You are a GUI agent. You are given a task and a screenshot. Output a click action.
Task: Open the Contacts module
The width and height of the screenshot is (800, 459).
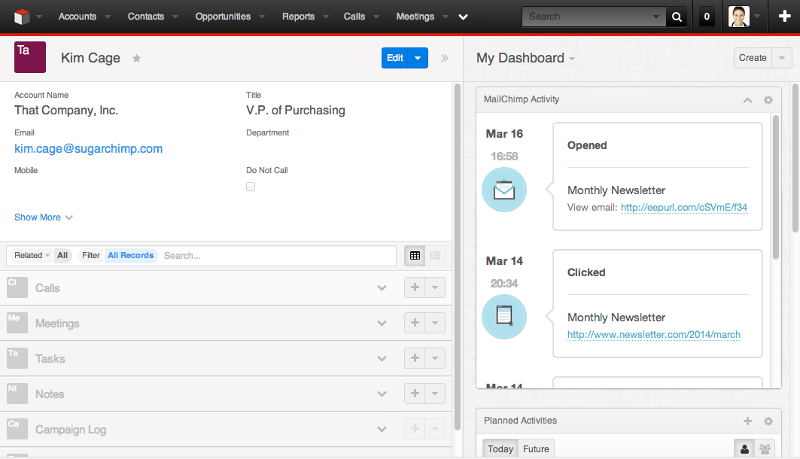tap(146, 16)
